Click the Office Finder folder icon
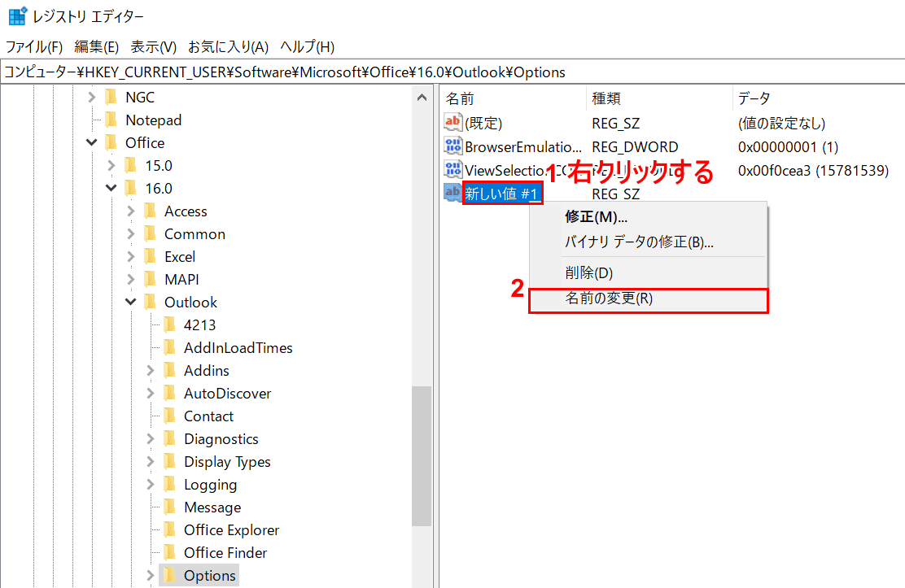 pos(170,552)
